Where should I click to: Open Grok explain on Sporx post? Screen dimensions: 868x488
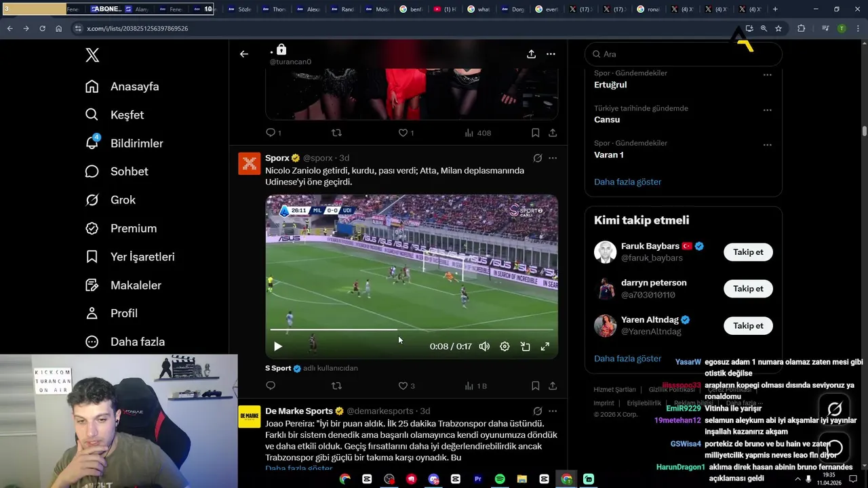coord(538,158)
